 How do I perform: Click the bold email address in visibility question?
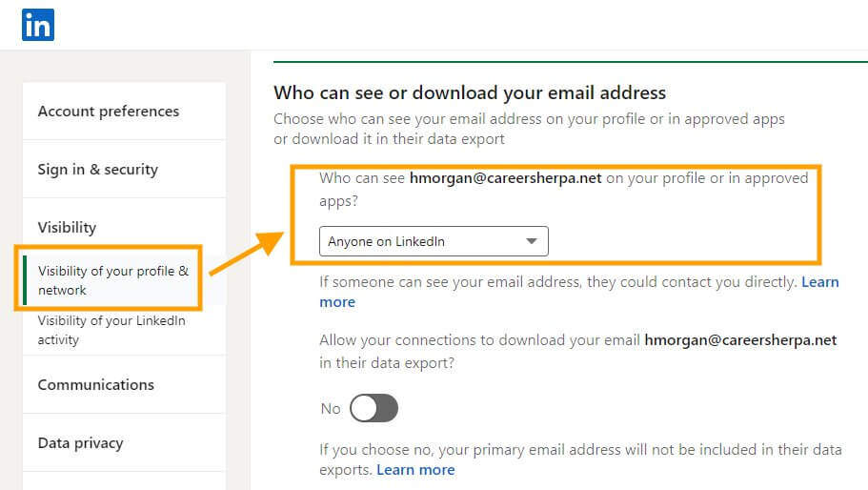[505, 178]
